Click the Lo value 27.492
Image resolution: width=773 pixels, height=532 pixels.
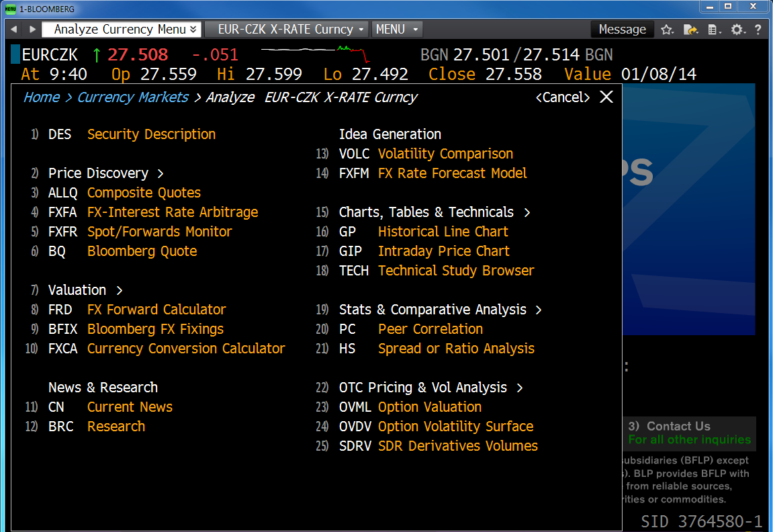click(x=379, y=75)
